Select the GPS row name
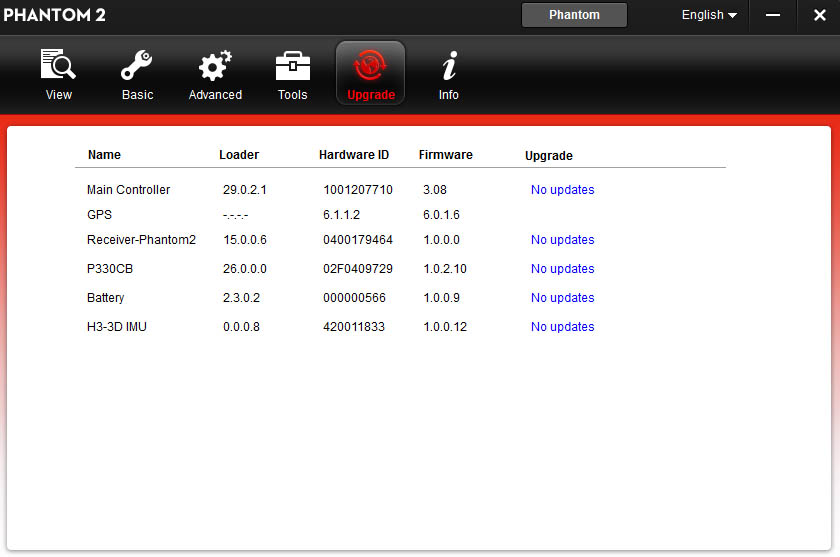Viewport: 840px width, 557px height. pos(100,215)
